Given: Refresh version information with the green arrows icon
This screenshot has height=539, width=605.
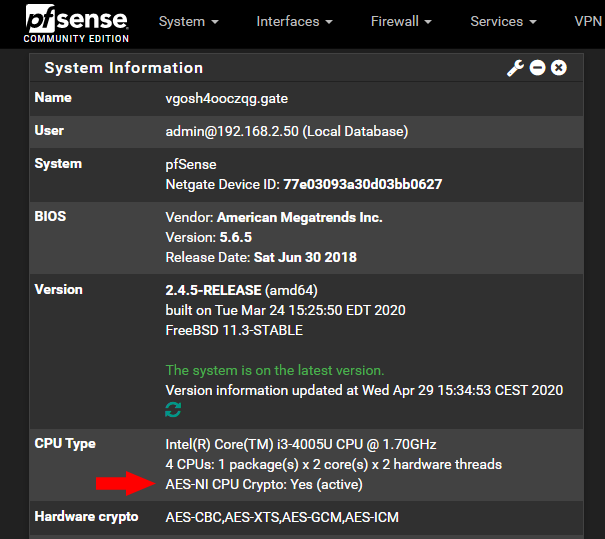Looking at the screenshot, I should [173, 409].
